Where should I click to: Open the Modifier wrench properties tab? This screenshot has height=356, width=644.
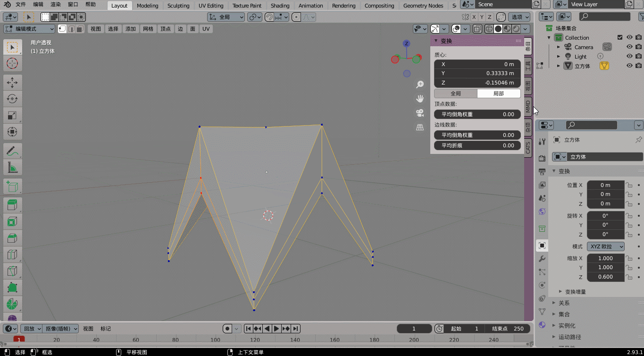542,259
